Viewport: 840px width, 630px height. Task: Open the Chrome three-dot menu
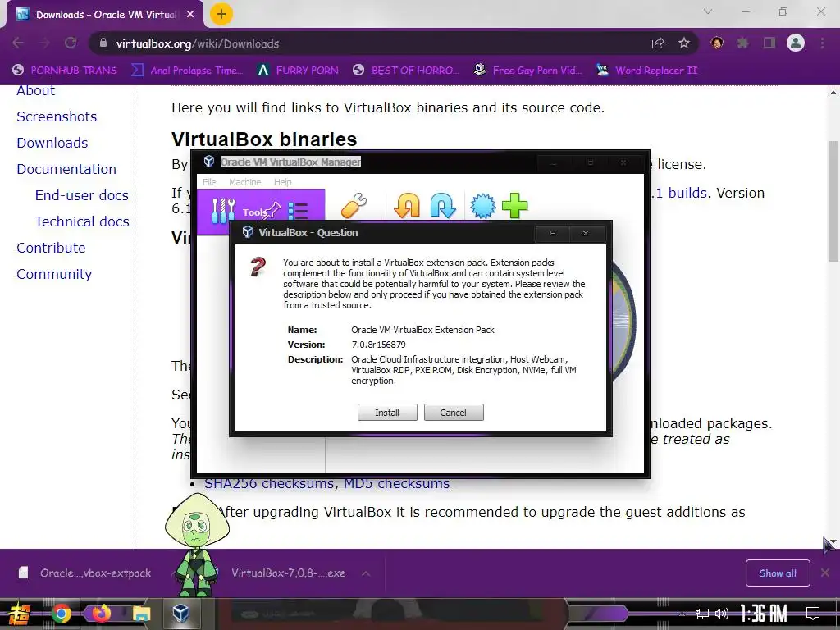(822, 43)
